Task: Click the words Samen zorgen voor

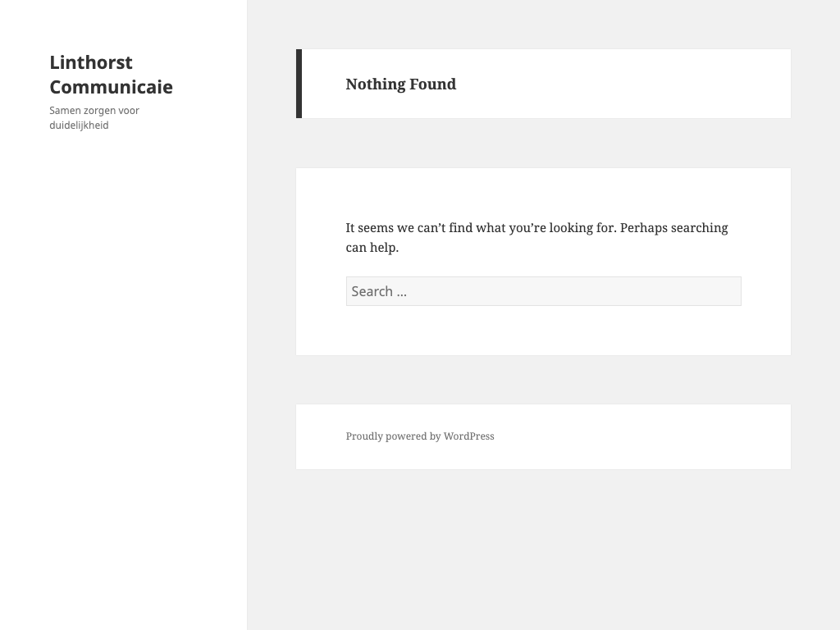Action: [94, 111]
